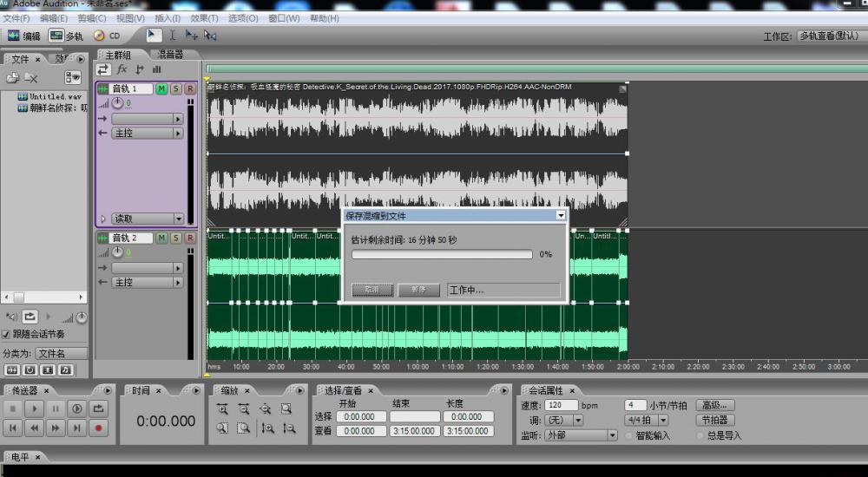This screenshot has height=477, width=868.
Task: Click the 节拍器 metronome button
Action: point(714,421)
